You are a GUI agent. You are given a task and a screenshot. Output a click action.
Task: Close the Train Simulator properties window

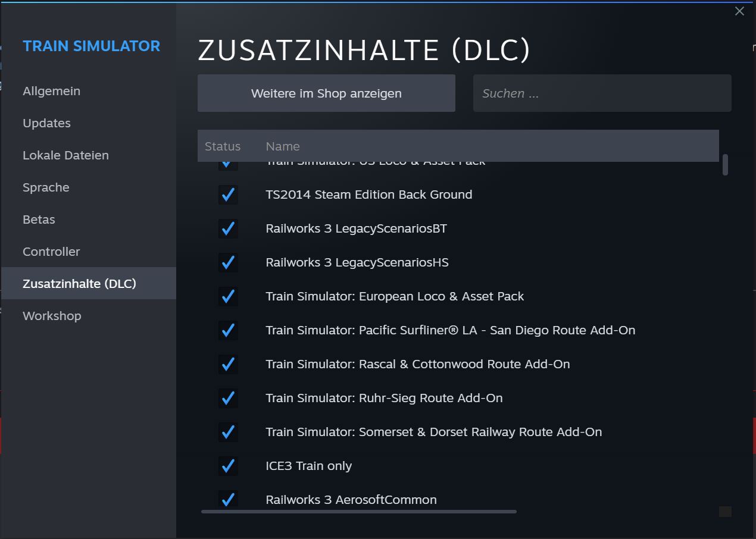coord(739,11)
